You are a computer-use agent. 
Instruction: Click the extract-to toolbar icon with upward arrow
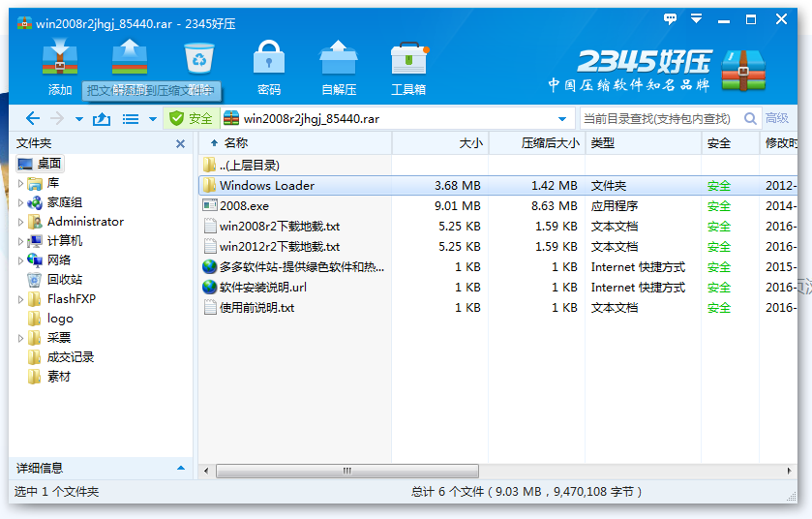tap(129, 60)
